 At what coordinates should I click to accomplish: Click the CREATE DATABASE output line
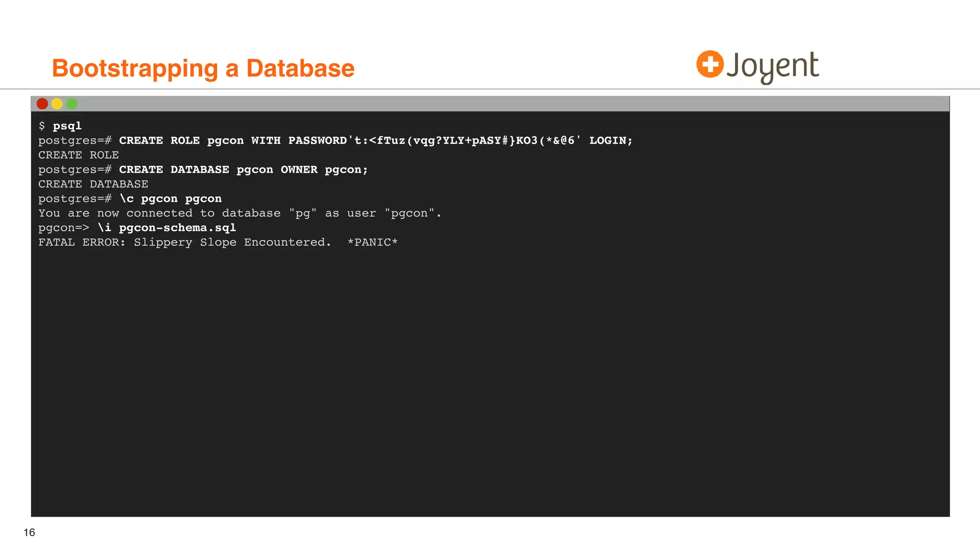[93, 184]
